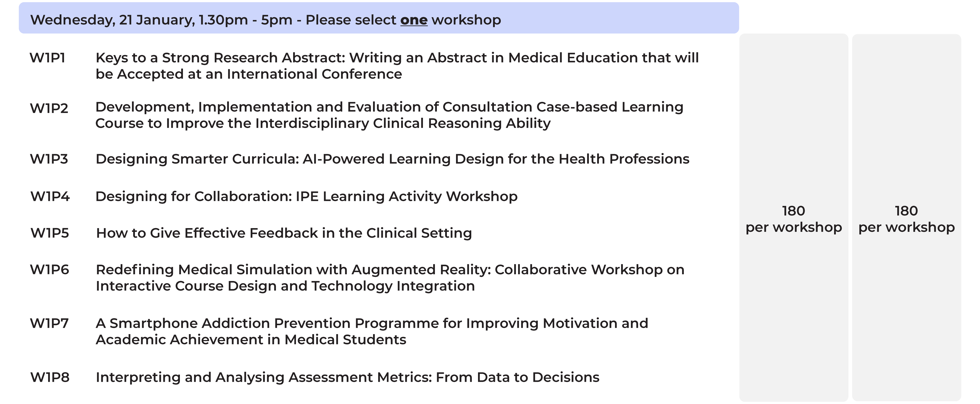The image size is (980, 404).
Task: Select workshop code W1P6
Action: pyautogui.click(x=49, y=270)
